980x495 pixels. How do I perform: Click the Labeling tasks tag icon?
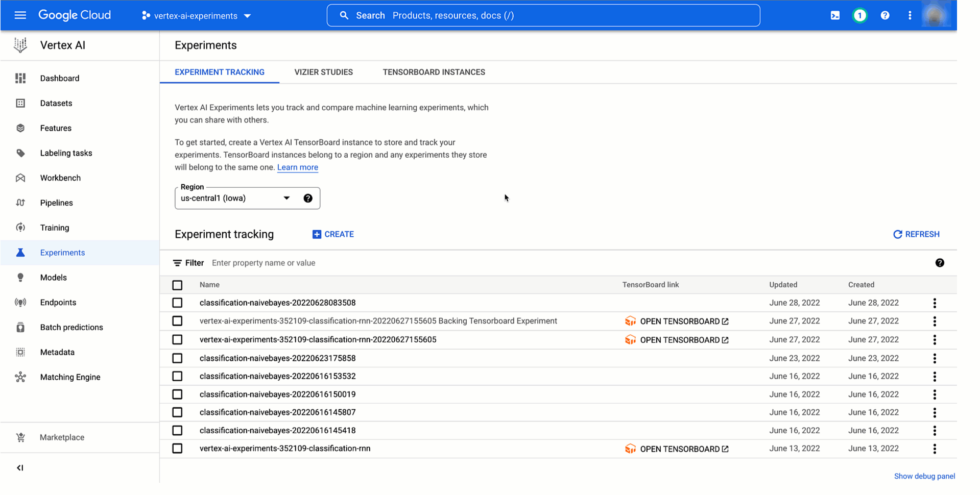20,153
